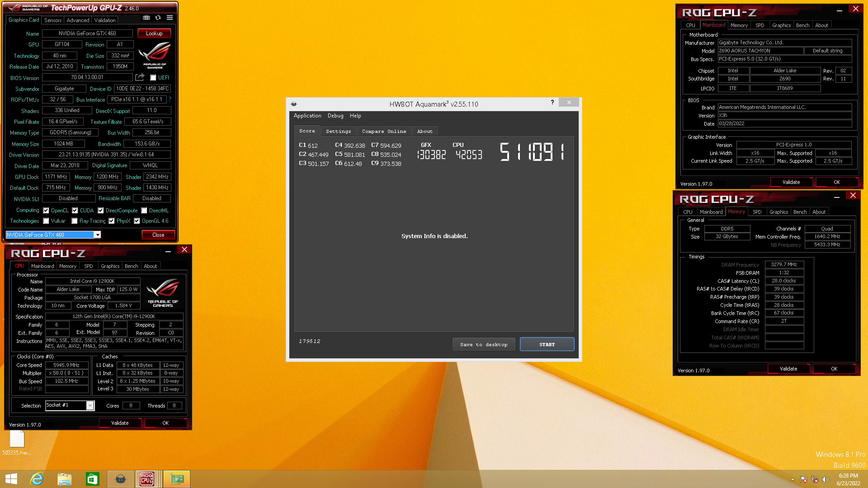Click GPU-Z refresh icon
This screenshot has height=488, width=868.
tap(158, 18)
